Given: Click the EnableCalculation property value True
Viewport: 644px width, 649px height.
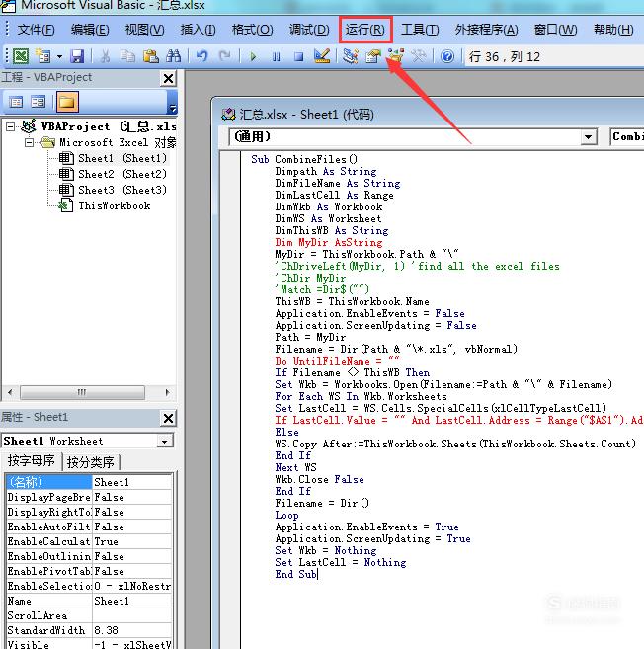Looking at the screenshot, I should click(132, 541).
